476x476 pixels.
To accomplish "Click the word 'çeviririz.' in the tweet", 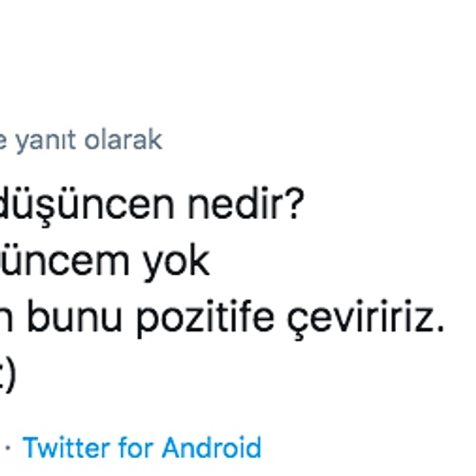I will pyautogui.click(x=366, y=319).
